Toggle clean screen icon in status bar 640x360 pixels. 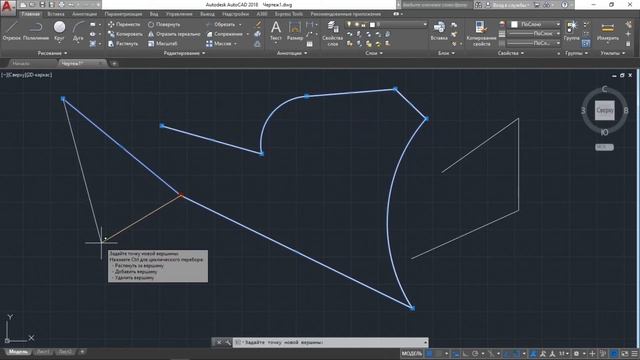624,353
